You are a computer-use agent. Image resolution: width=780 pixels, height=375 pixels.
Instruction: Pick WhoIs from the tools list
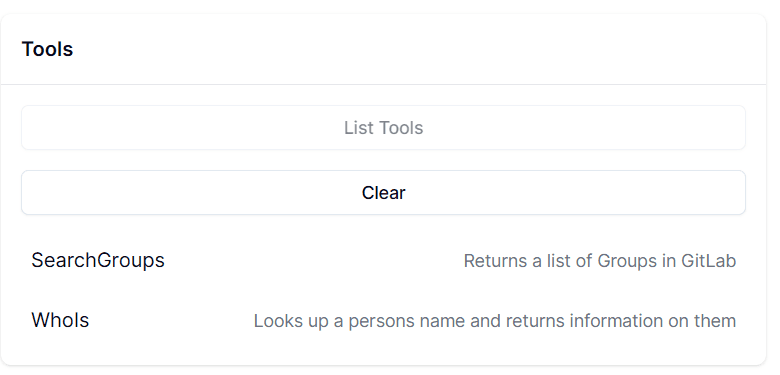383,320
